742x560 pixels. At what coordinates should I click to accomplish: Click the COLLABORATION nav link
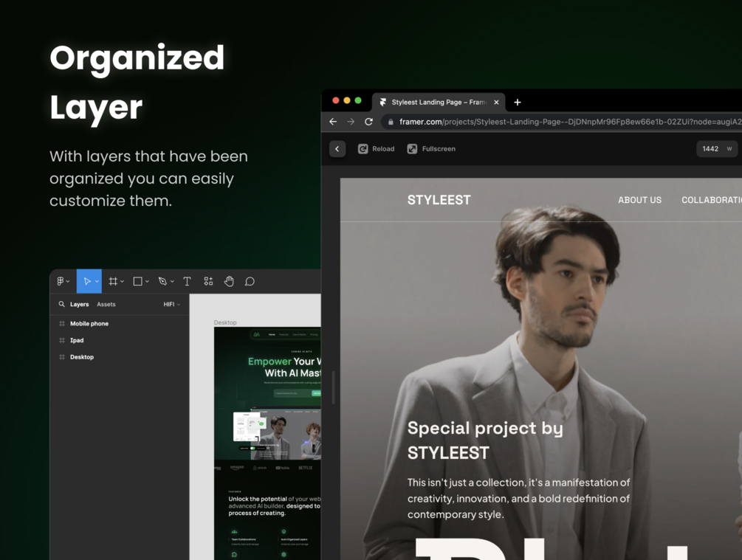(712, 200)
